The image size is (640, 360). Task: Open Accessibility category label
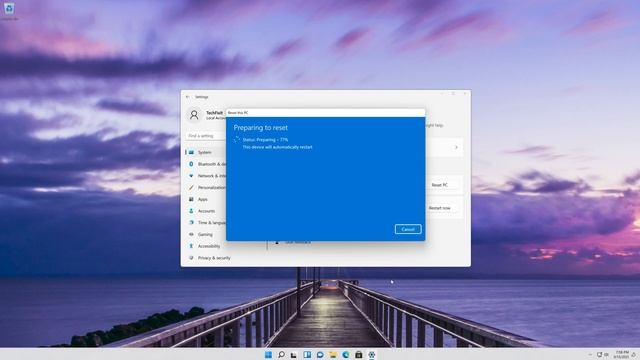209,246
